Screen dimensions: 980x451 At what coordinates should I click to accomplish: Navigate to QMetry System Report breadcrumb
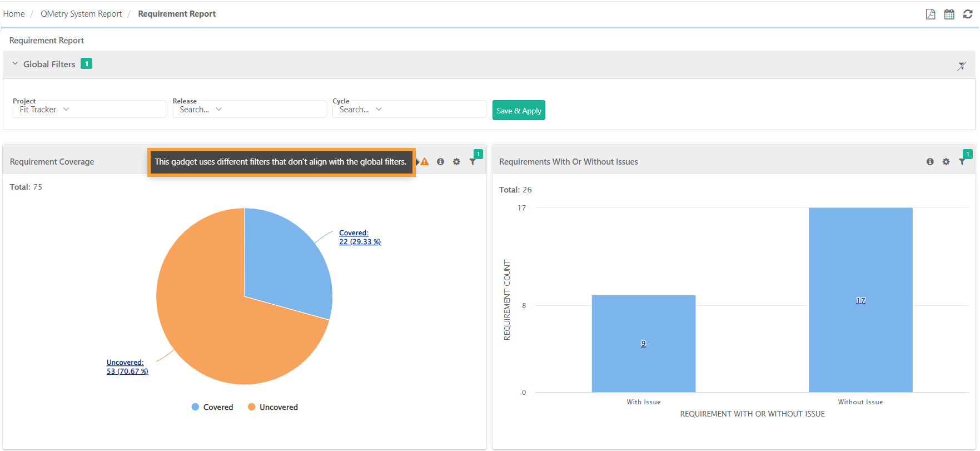coord(81,14)
